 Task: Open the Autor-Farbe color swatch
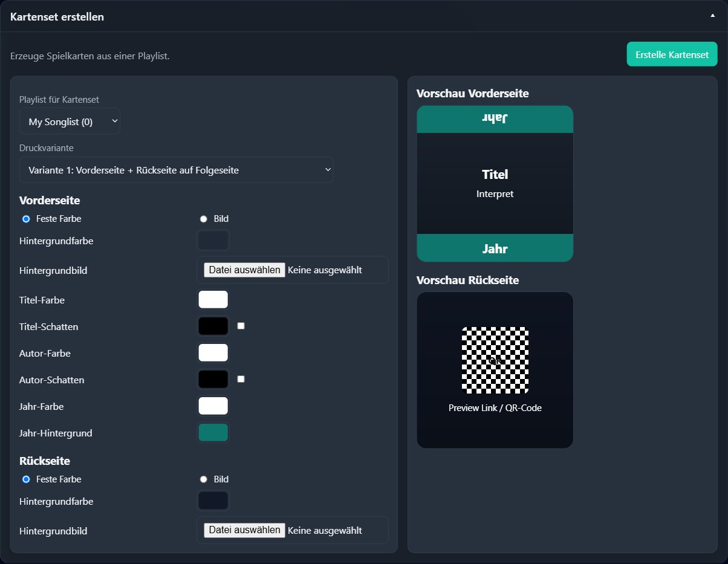[x=213, y=353]
